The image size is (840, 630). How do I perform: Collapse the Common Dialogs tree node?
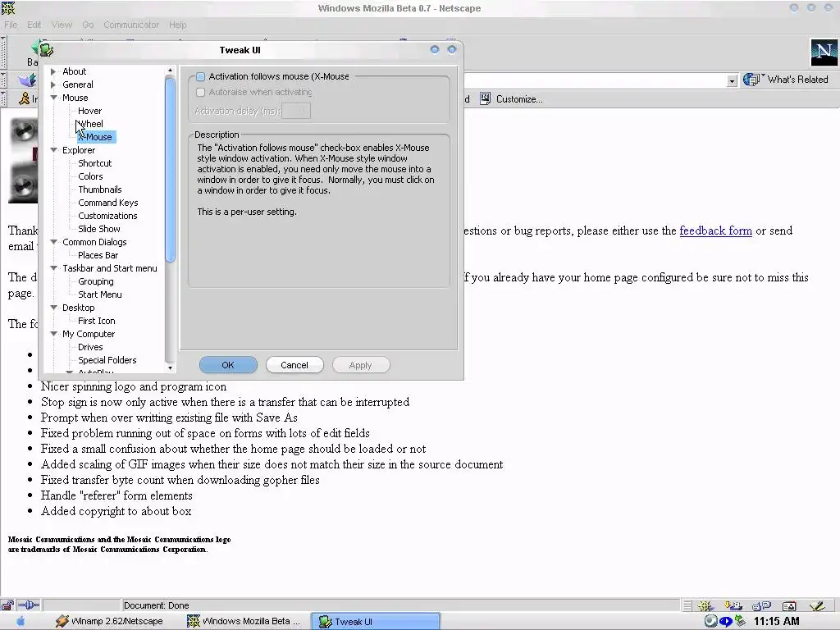tap(53, 242)
